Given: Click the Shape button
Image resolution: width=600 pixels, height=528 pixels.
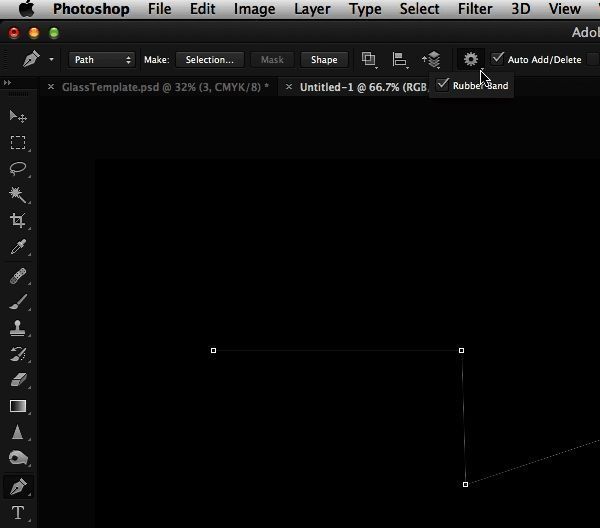Looking at the screenshot, I should click(324, 60).
